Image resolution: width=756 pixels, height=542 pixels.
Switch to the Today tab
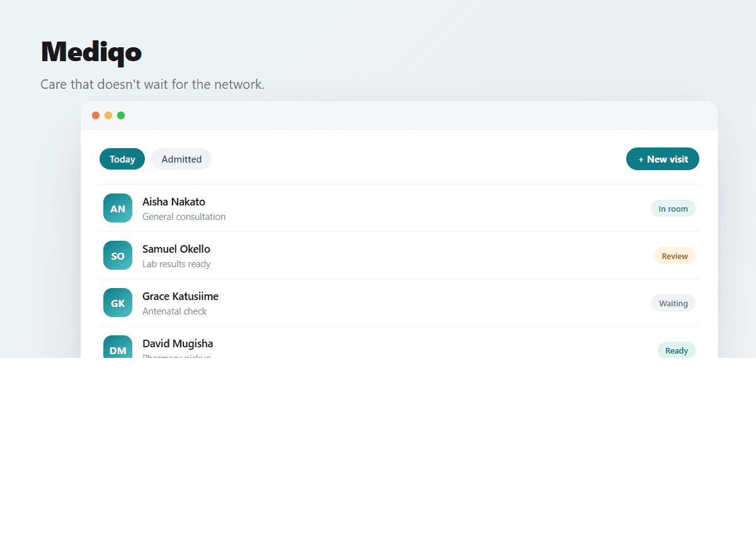[122, 159]
